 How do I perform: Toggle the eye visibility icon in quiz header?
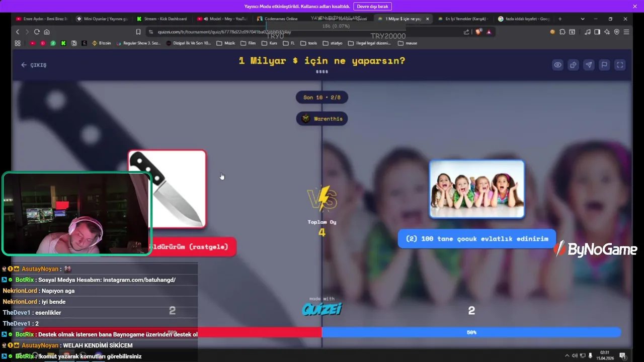(x=557, y=65)
